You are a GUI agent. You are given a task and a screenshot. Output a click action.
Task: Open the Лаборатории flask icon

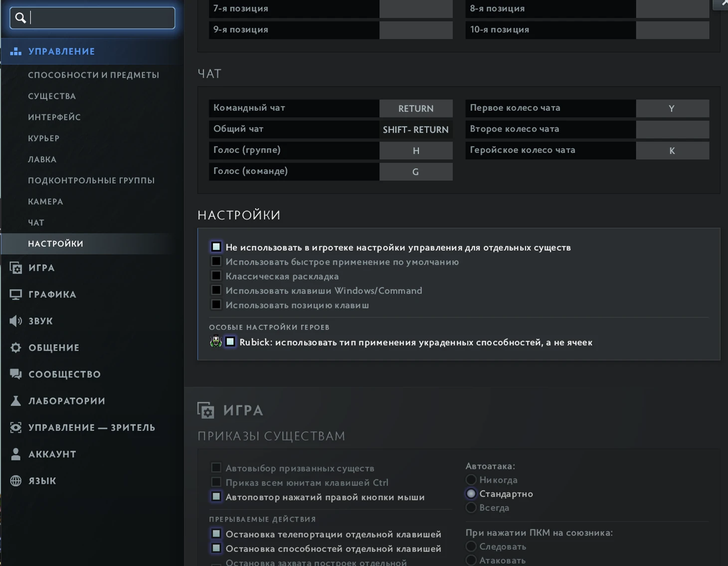(x=16, y=401)
